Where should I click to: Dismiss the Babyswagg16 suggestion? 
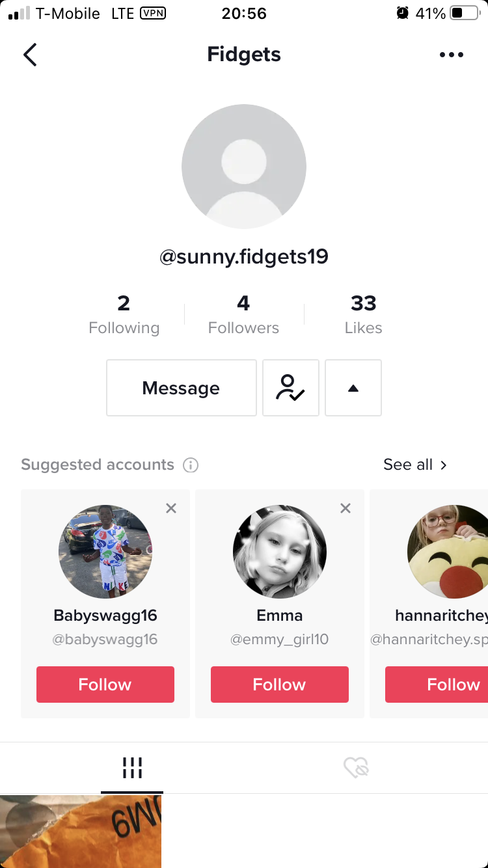click(171, 508)
